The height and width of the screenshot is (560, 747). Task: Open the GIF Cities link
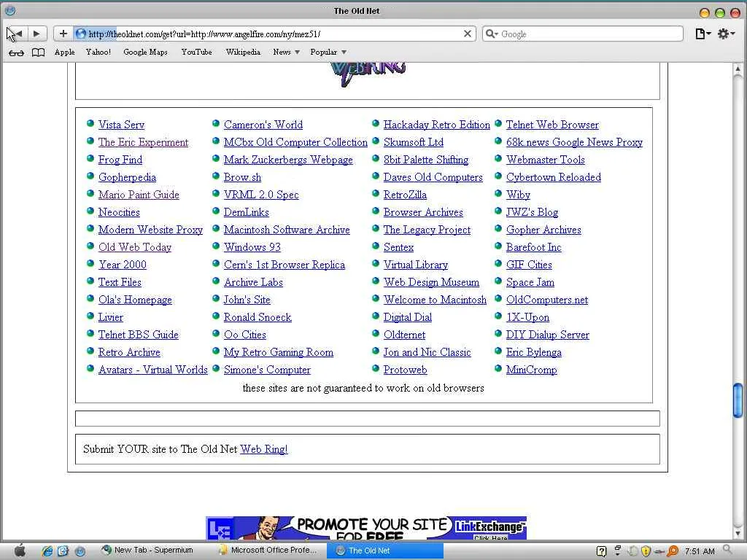click(x=529, y=265)
